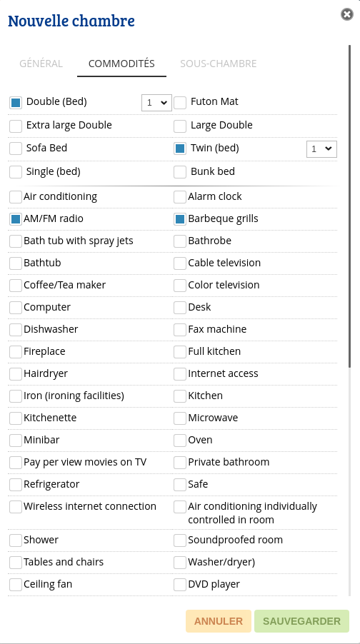Uncheck the Double (Bed) checkbox

(16, 103)
